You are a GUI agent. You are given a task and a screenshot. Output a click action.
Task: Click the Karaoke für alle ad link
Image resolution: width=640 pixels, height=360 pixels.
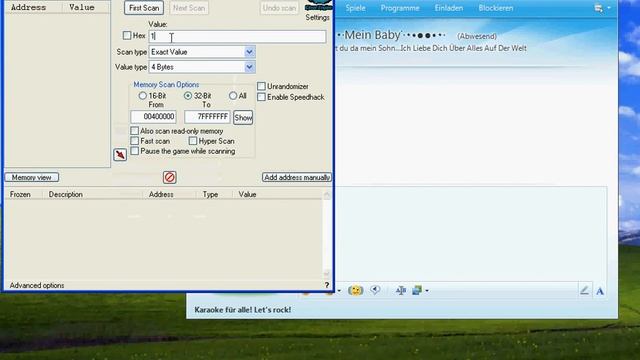[x=242, y=310]
